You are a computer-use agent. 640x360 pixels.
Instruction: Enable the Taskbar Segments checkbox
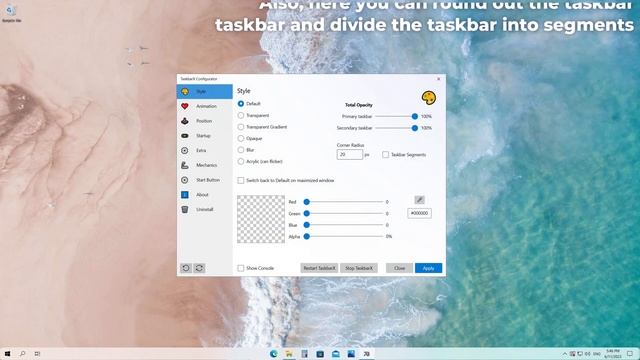click(x=385, y=155)
